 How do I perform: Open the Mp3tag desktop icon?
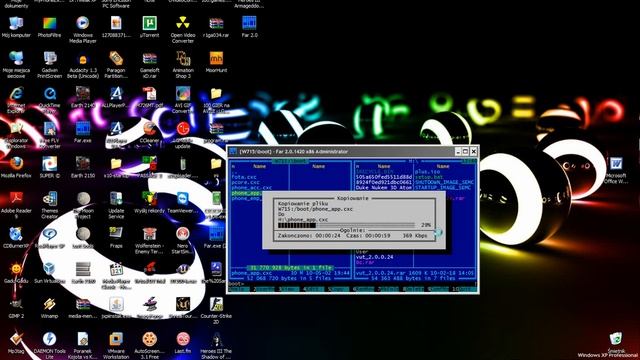pyautogui.click(x=16, y=343)
